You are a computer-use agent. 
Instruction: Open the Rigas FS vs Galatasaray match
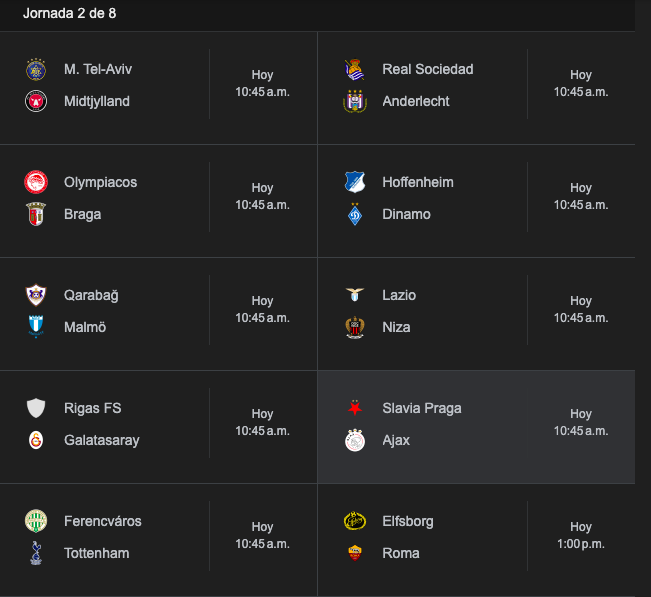click(x=158, y=425)
